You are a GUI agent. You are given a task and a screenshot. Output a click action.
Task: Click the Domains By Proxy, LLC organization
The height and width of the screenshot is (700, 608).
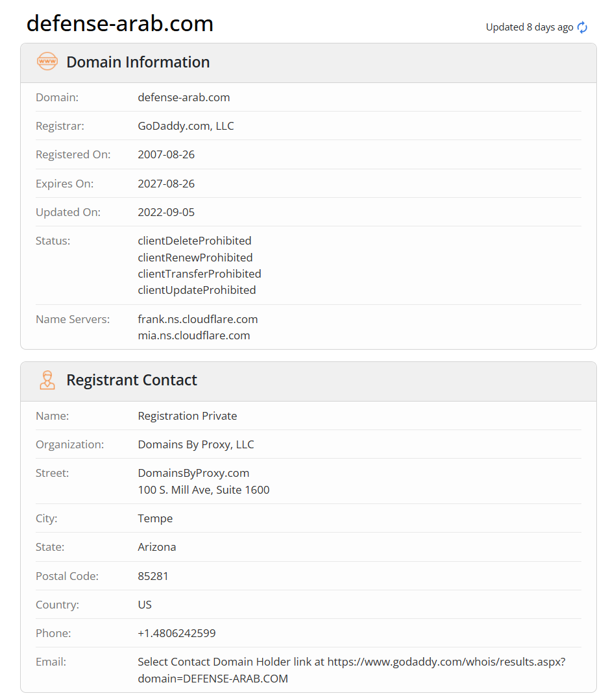[x=196, y=444]
